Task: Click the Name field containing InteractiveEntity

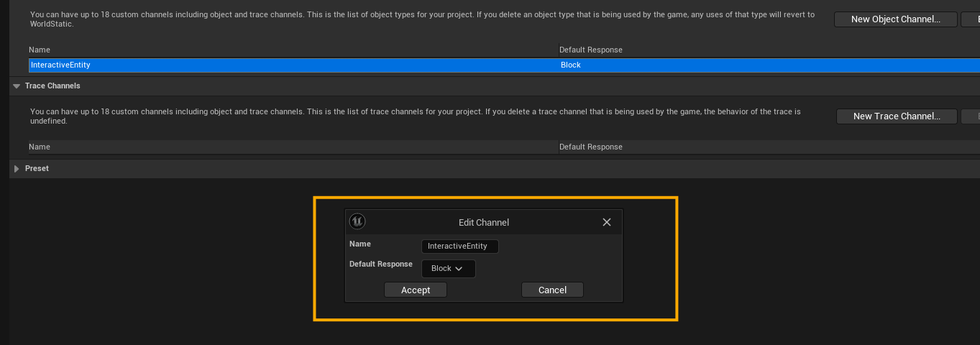Action: coord(459,246)
